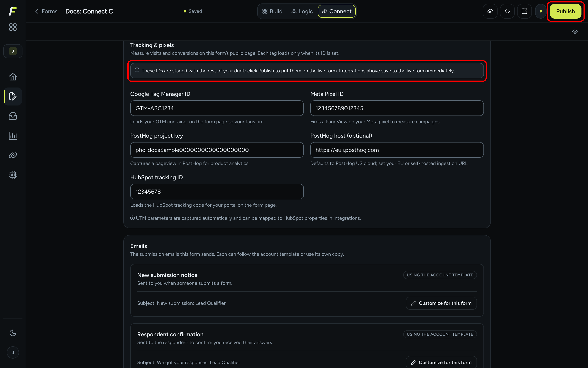Click the Respondent confirmation template badge
The width and height of the screenshot is (588, 368).
click(x=440, y=334)
